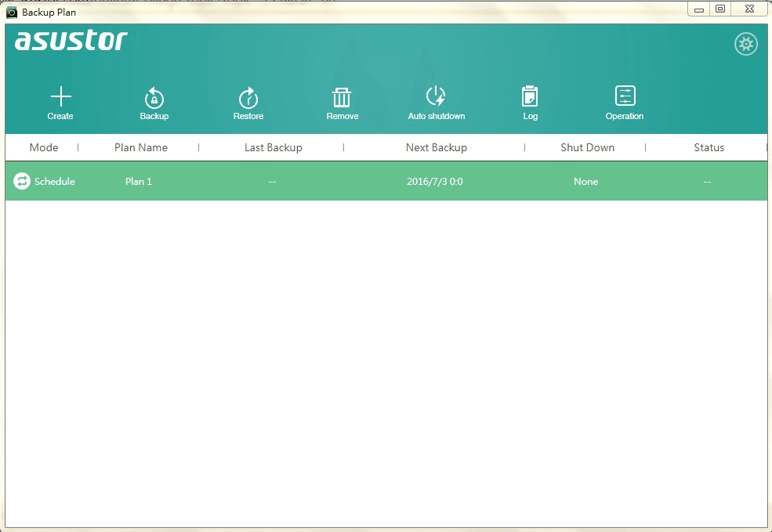Click the Schedule sync icon in the row

pos(22,181)
